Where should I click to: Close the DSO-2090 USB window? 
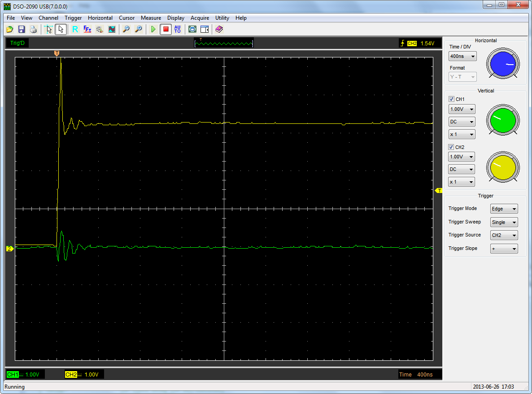click(x=519, y=5)
